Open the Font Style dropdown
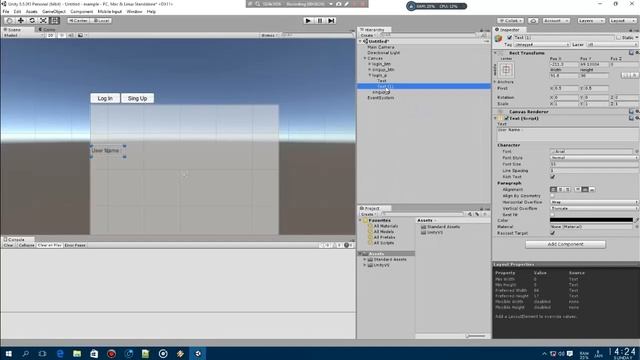 coord(594,158)
